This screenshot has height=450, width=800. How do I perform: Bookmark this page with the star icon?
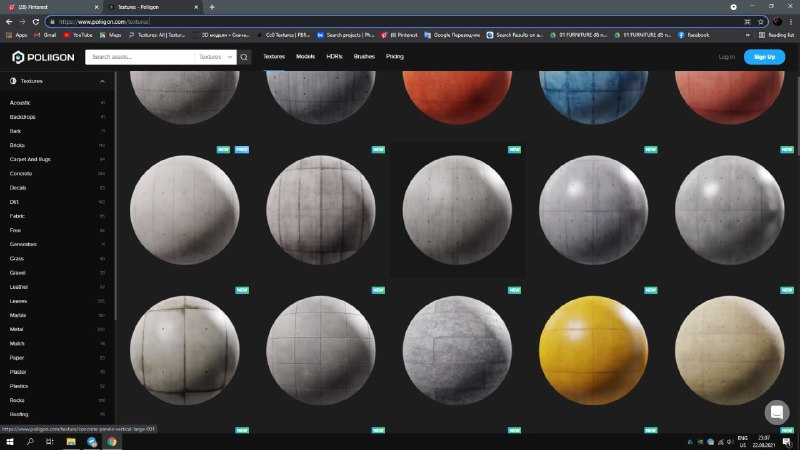pos(761,21)
